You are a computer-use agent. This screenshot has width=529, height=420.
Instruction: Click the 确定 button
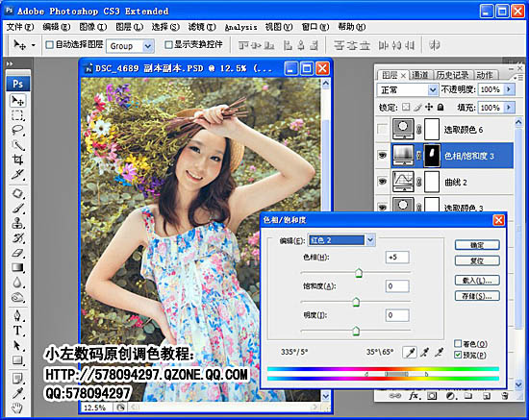[477, 245]
